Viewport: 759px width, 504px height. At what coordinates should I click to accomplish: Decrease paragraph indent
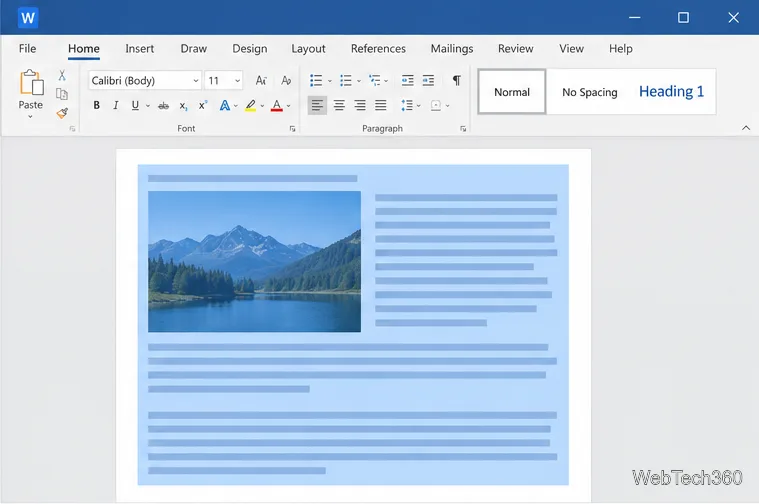[408, 80]
